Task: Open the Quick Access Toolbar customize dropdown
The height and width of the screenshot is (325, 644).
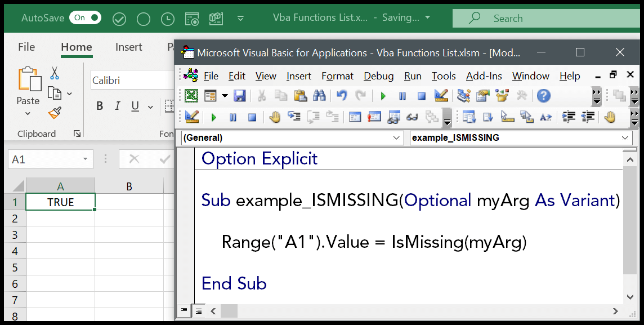Action: click(240, 18)
